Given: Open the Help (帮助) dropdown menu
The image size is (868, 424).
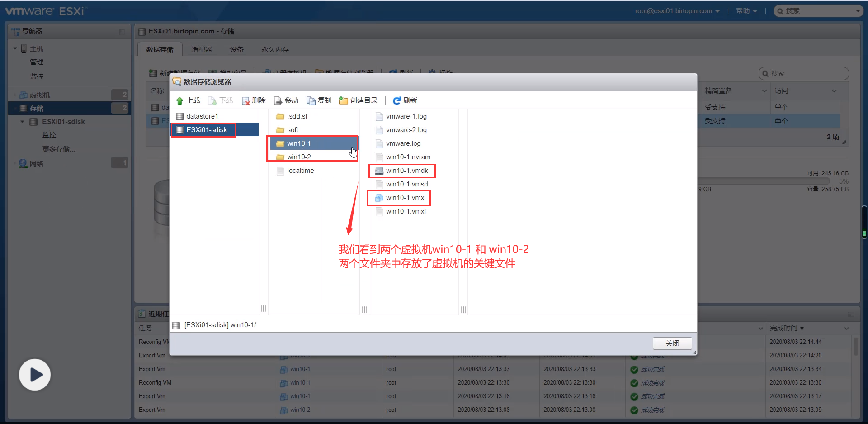Looking at the screenshot, I should coord(746,11).
